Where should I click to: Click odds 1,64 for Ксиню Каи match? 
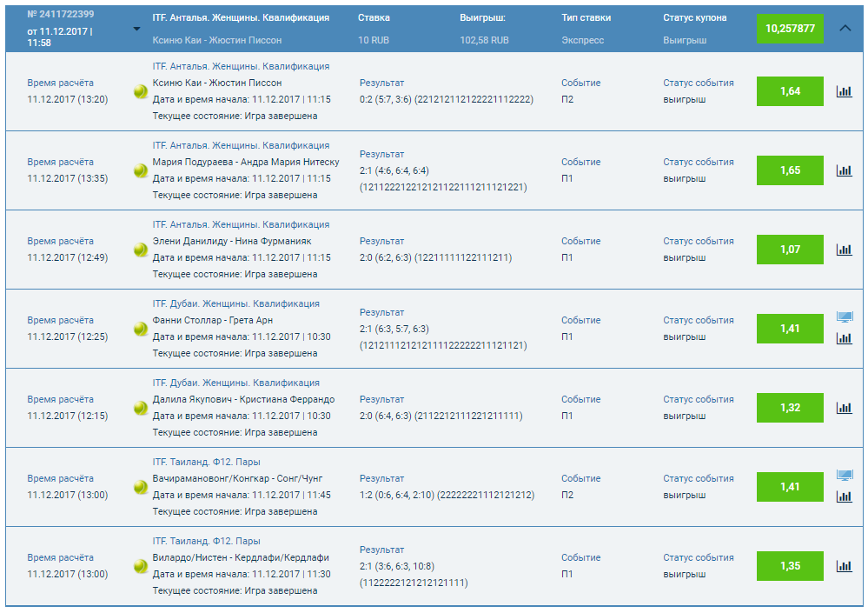point(790,91)
